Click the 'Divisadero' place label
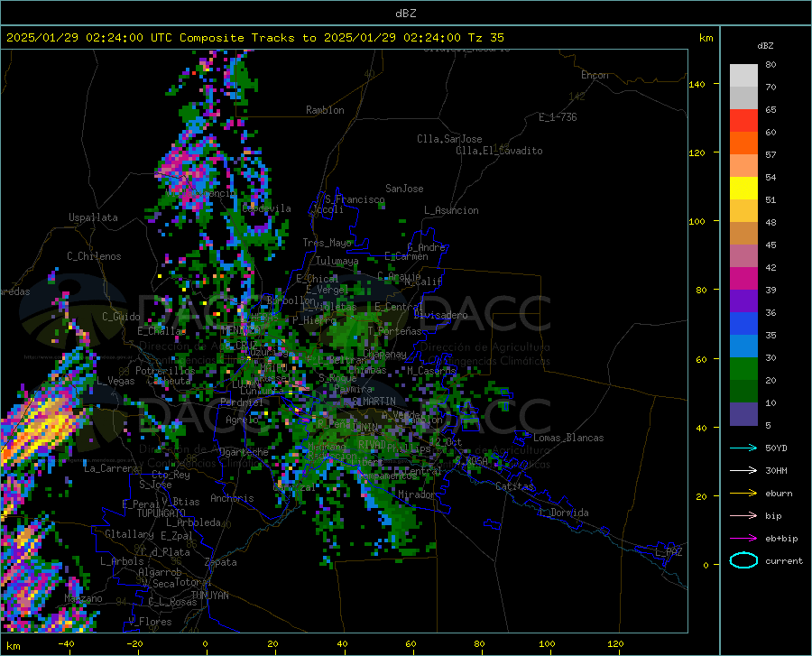This screenshot has width=812, height=656. coord(440,315)
